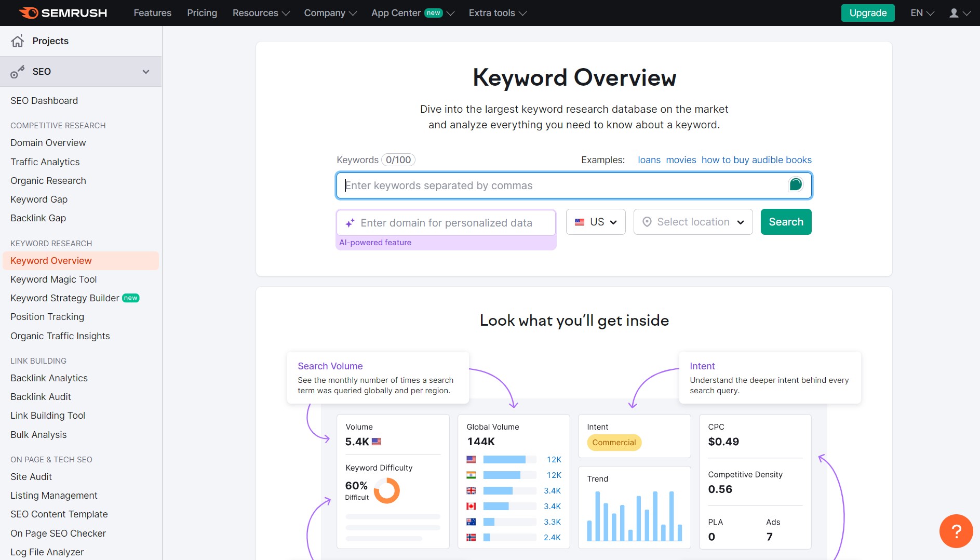Use the 'loans' example keyword
The height and width of the screenshot is (560, 980).
click(649, 160)
